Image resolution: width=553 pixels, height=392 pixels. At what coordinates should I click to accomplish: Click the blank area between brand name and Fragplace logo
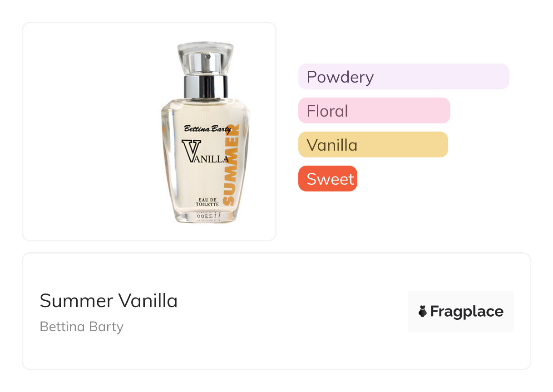tap(272, 313)
